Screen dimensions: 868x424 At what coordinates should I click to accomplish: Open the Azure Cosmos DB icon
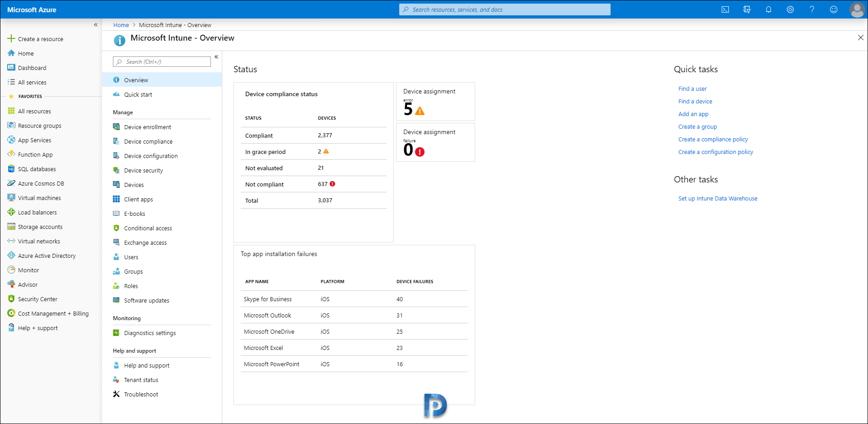(11, 183)
